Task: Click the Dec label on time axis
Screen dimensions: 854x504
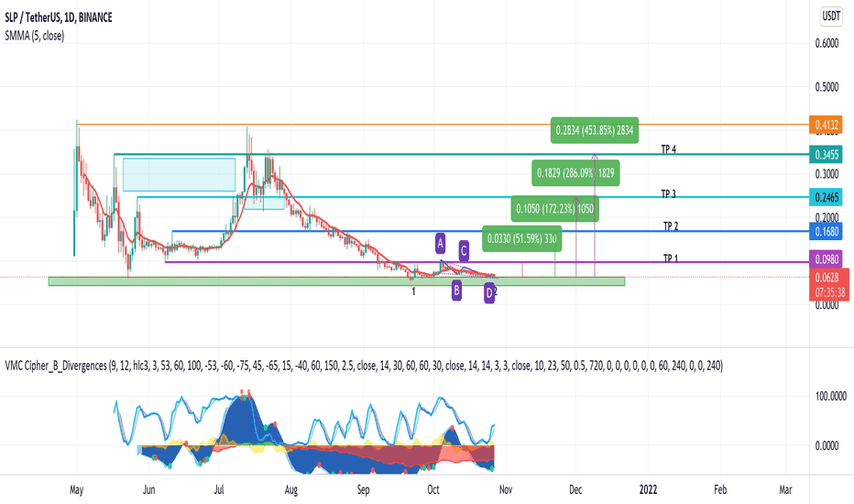Action: point(575,489)
